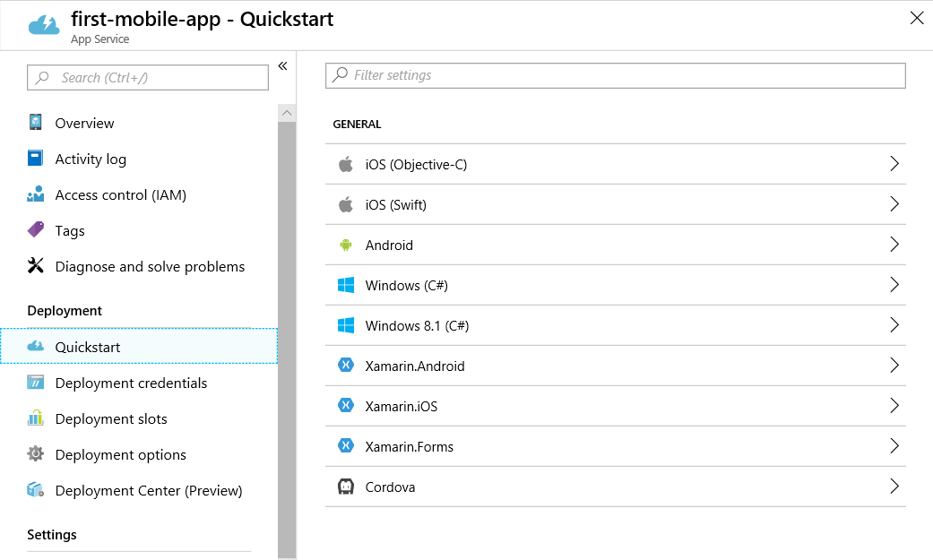Click the green Android robot icon
The image size is (933, 560).
click(346, 245)
